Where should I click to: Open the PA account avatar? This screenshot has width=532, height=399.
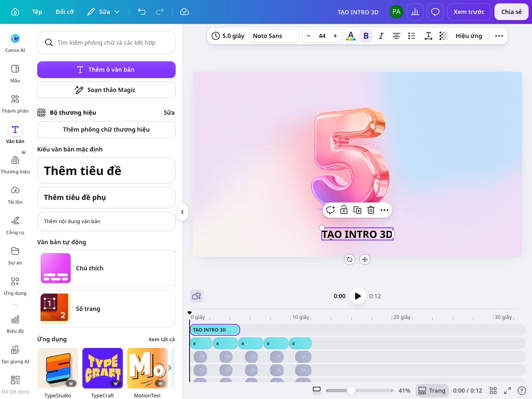(x=396, y=12)
